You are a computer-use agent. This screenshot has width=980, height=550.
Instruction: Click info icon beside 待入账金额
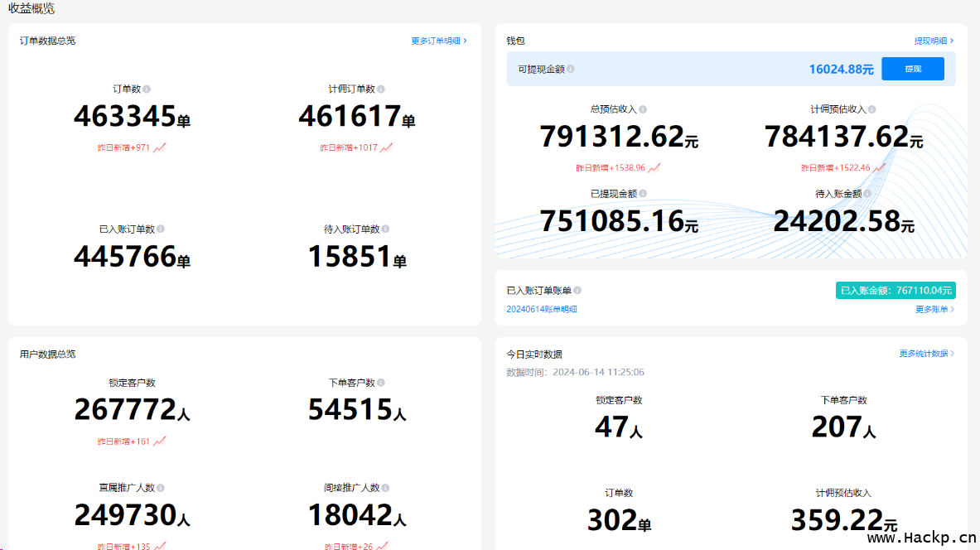[x=867, y=194]
